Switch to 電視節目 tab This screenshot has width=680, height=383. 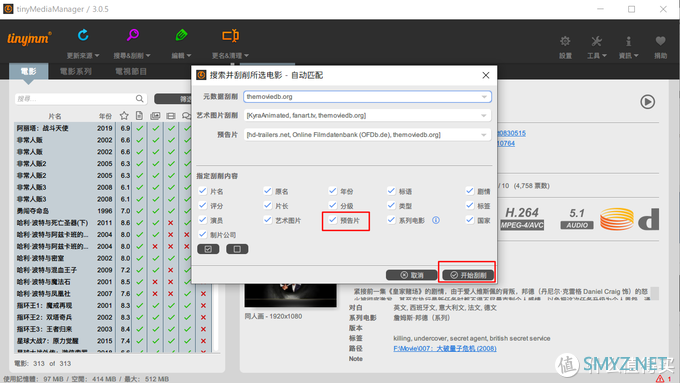click(x=131, y=72)
